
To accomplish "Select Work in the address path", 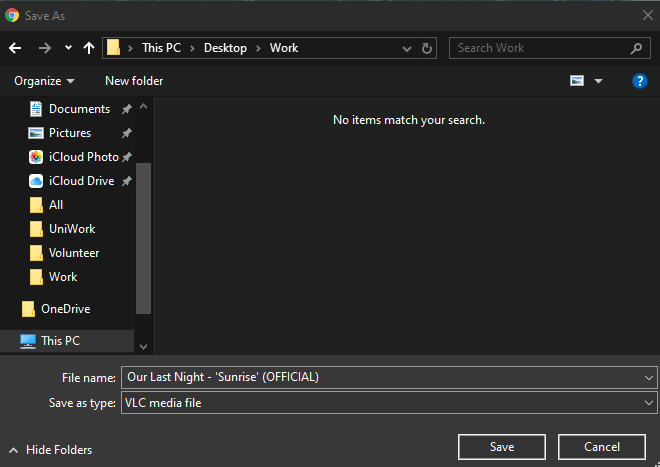I will (x=284, y=48).
